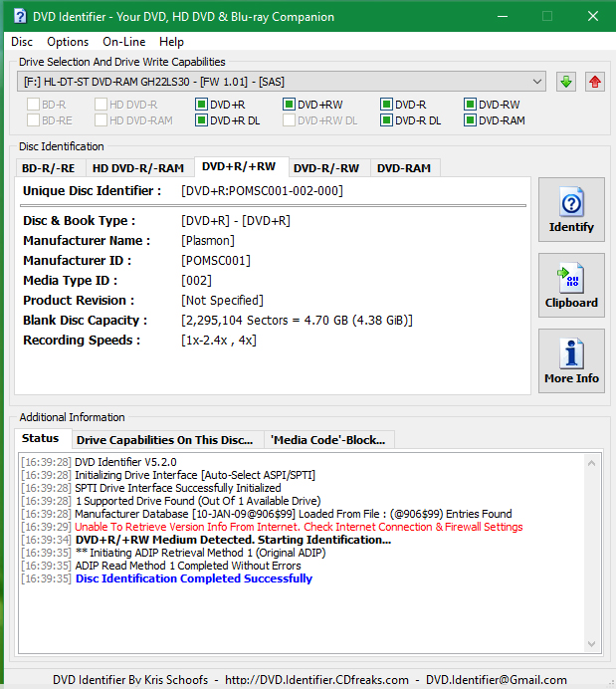The width and height of the screenshot is (616, 689).
Task: Minimize the DVD Identifier window
Action: pyautogui.click(x=503, y=16)
